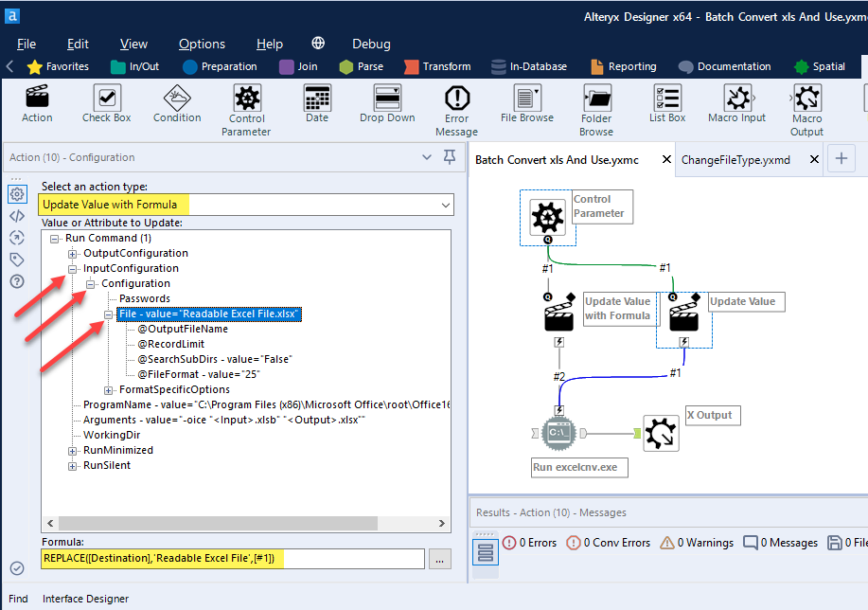Click the checkmark icon at sidebar bottom

point(17,568)
